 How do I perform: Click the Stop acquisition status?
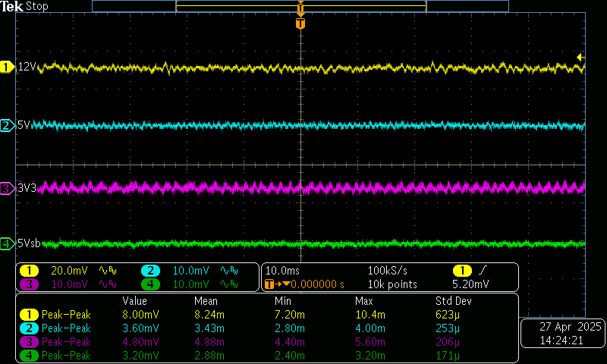point(37,6)
